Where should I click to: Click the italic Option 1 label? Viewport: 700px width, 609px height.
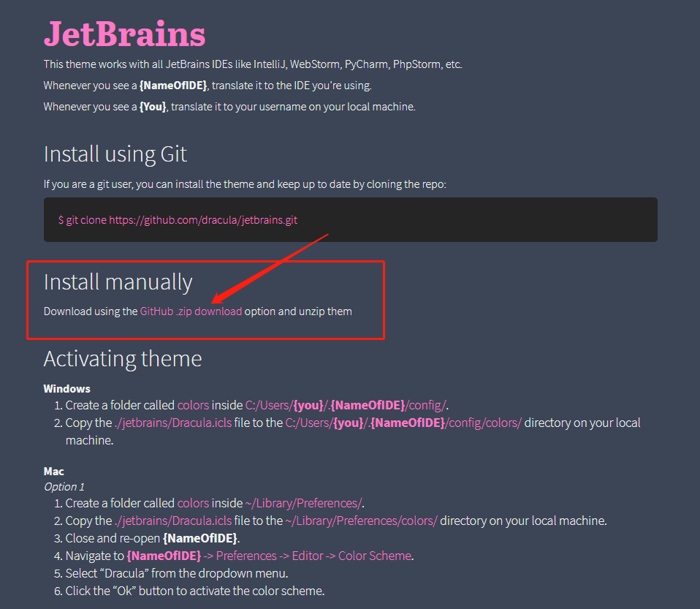64,487
